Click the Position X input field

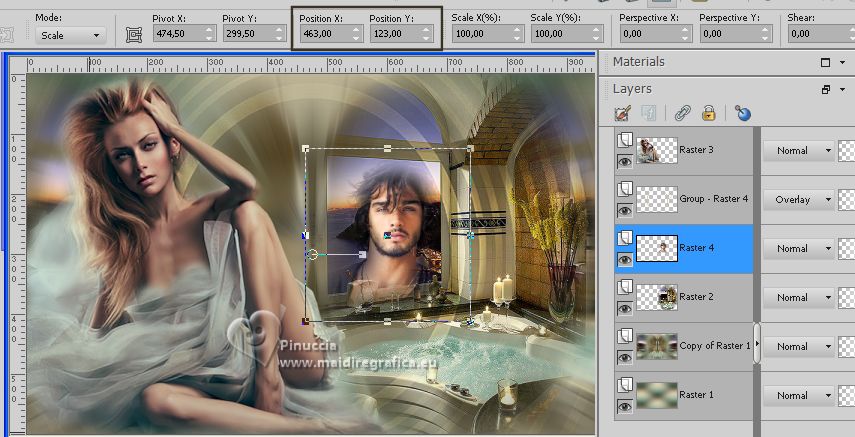(321, 34)
